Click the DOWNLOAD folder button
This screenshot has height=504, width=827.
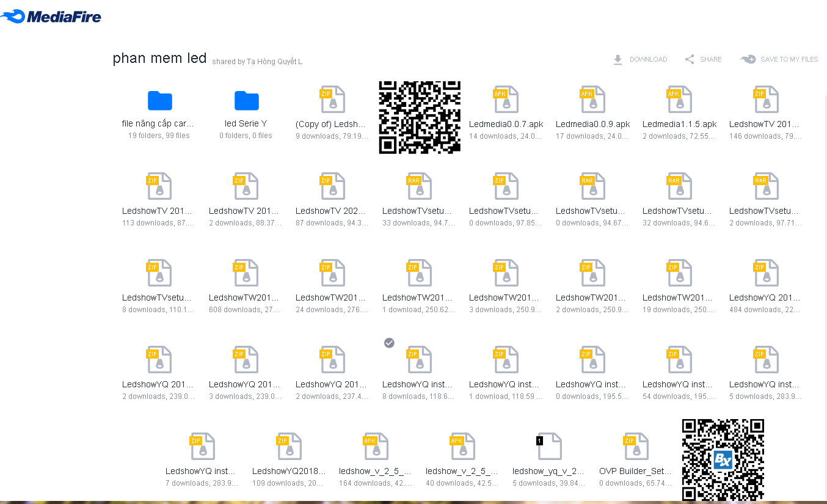639,59
